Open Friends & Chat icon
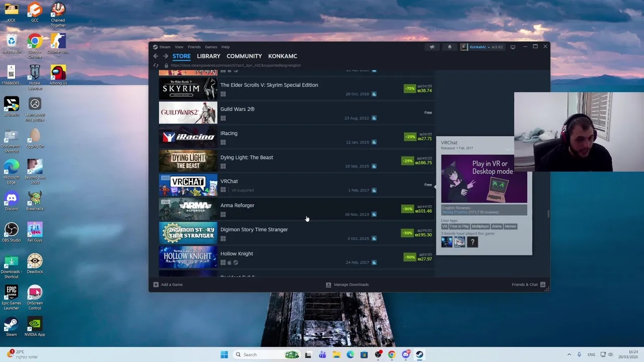Viewport: 644px width, 362px height. click(543, 285)
